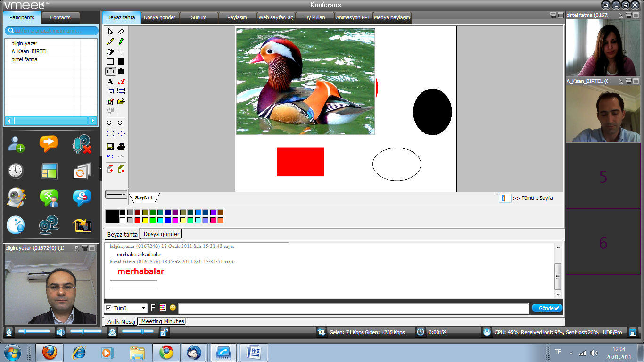Zoom in on the whiteboard

point(110,123)
